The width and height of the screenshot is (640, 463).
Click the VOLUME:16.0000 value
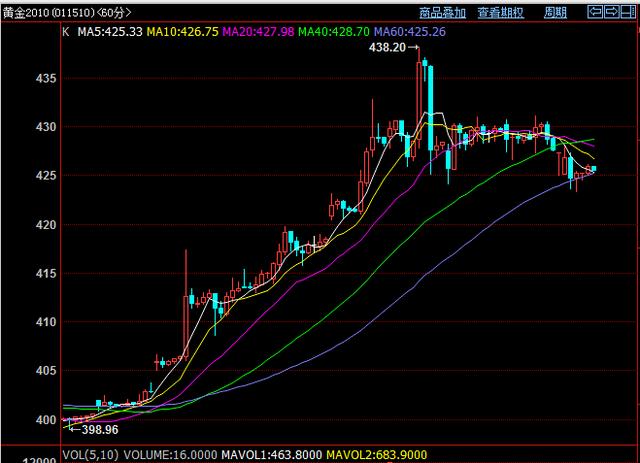[x=170, y=455]
